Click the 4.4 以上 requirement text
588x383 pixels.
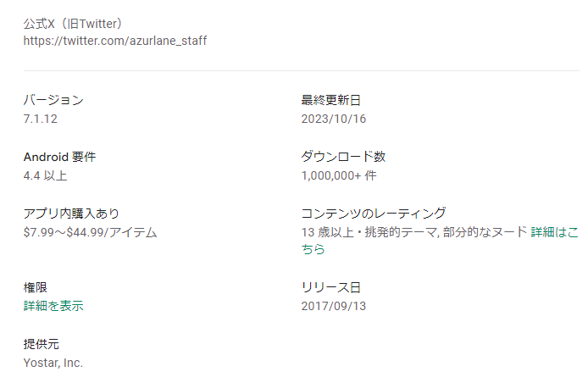coord(45,175)
